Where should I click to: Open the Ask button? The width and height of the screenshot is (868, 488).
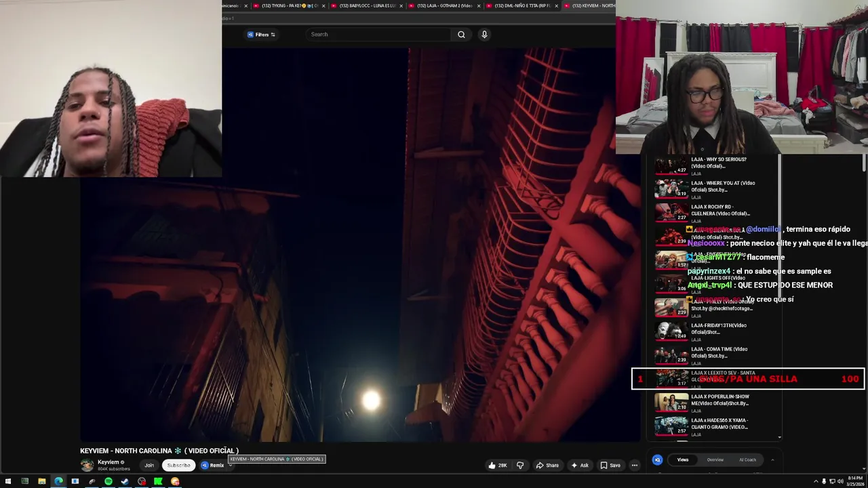[x=580, y=465]
